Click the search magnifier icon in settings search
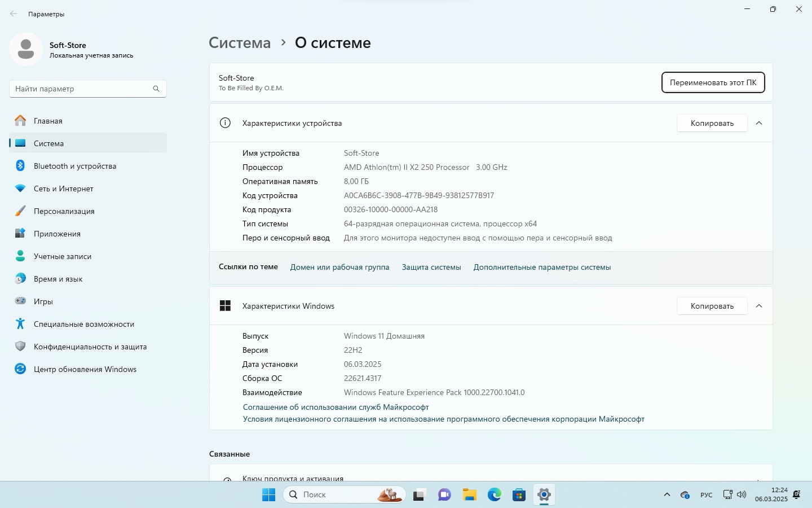The height and width of the screenshot is (508, 812). pyautogui.click(x=156, y=89)
